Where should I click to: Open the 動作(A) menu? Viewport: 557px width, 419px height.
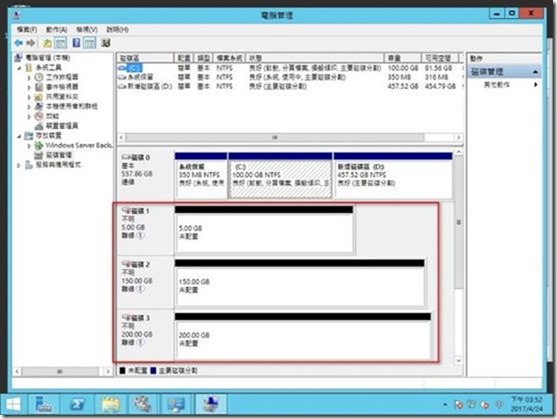(56, 29)
